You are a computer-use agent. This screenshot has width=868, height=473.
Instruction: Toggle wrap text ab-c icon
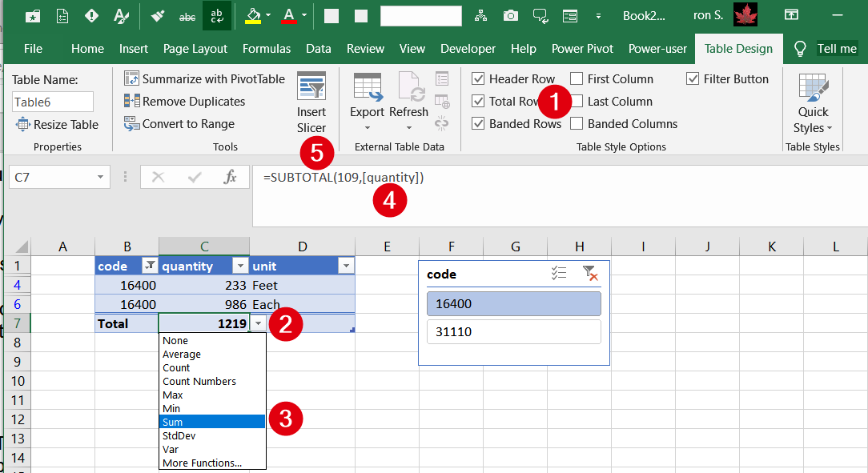pos(217,15)
